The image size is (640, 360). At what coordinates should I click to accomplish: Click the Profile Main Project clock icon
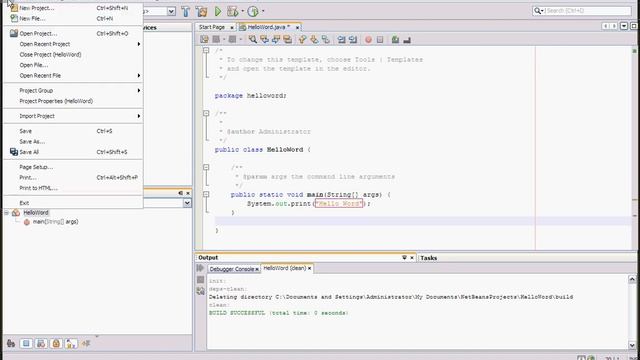point(253,11)
